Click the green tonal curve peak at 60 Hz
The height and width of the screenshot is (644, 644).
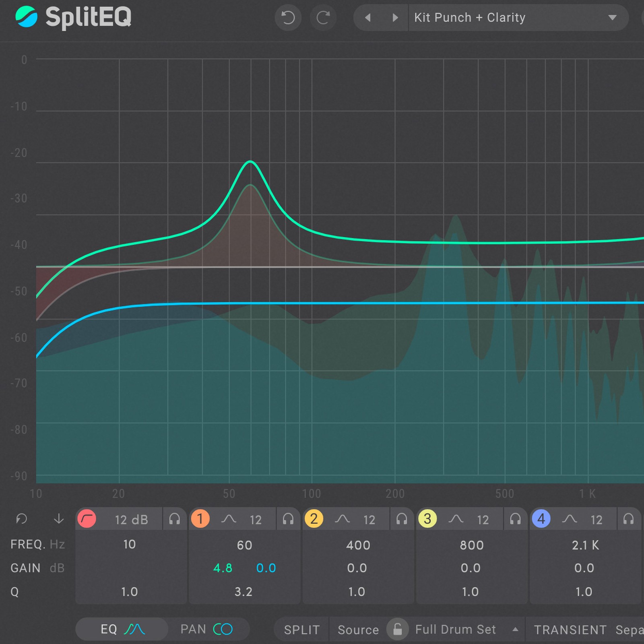pos(250,161)
